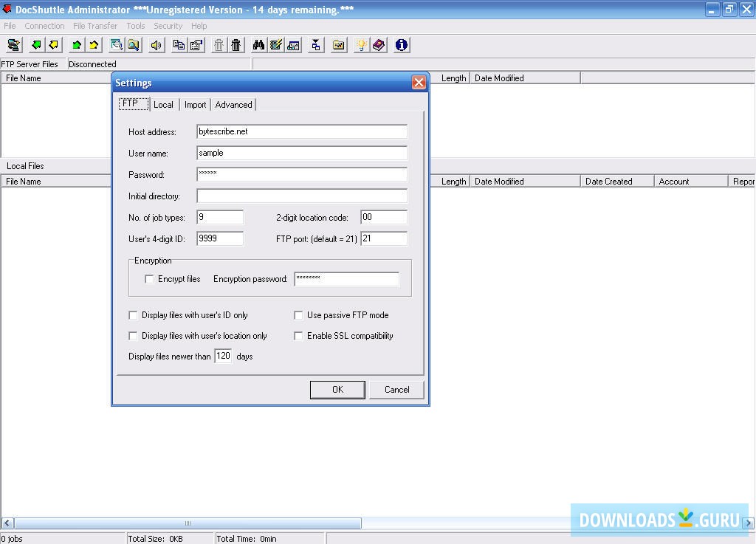Click the black trash can icon
The height and width of the screenshot is (544, 756).
point(236,45)
